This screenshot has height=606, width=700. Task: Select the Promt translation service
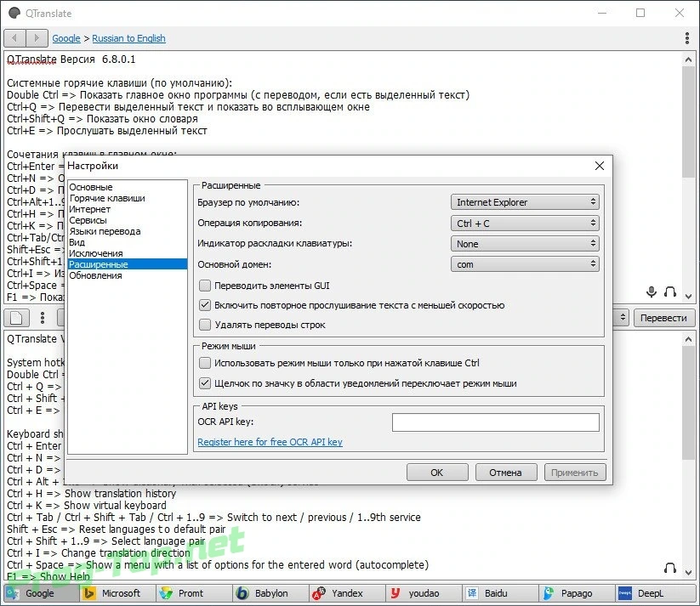point(195,593)
